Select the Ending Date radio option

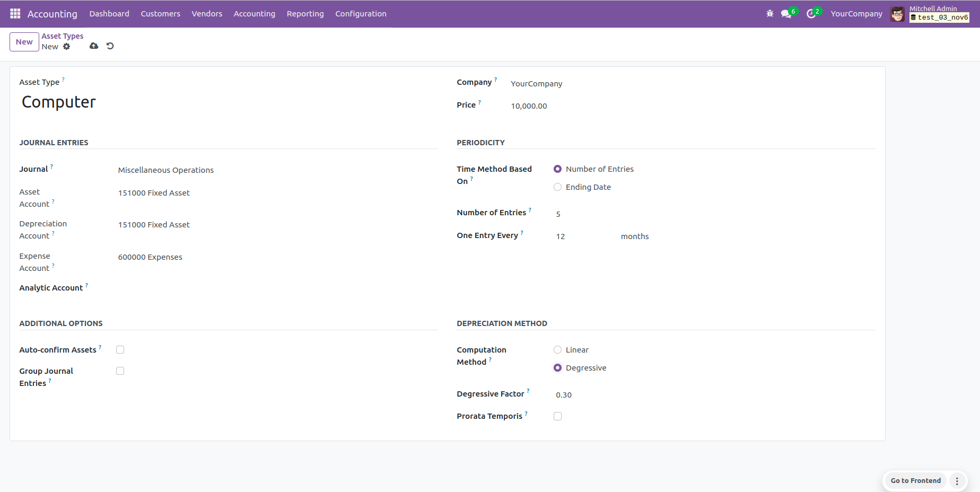pyautogui.click(x=557, y=187)
